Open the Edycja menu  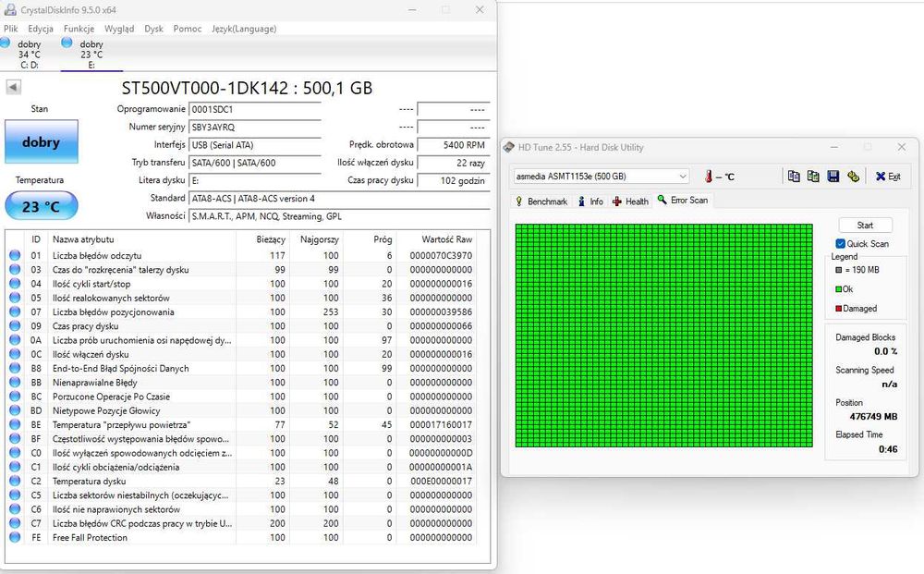[41, 29]
